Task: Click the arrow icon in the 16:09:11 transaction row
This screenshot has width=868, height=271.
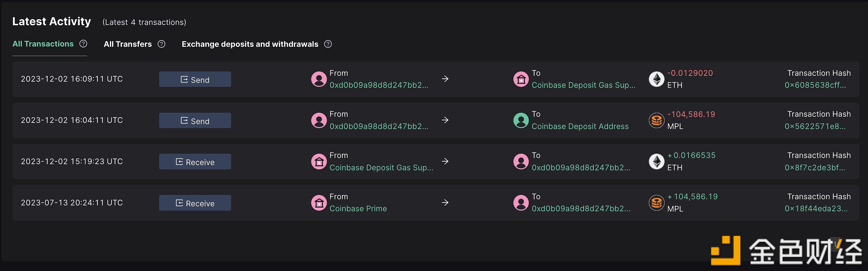Action: point(445,79)
